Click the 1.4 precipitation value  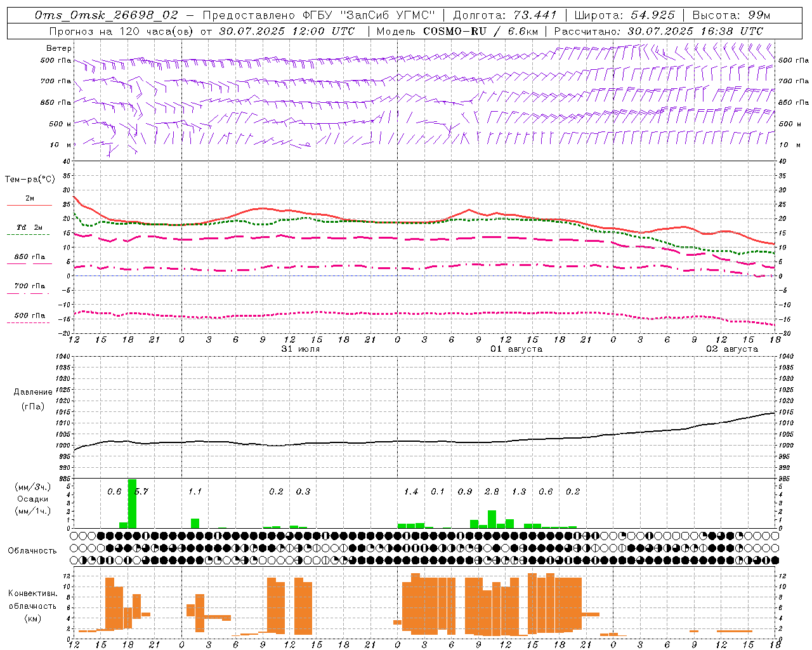pos(411,491)
